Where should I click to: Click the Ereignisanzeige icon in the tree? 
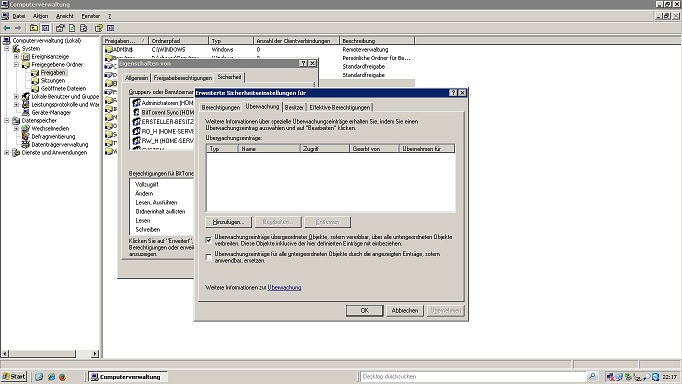pos(26,57)
